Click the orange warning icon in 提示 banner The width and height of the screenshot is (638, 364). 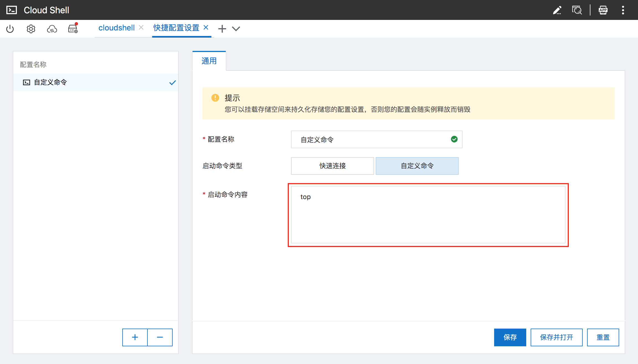215,98
